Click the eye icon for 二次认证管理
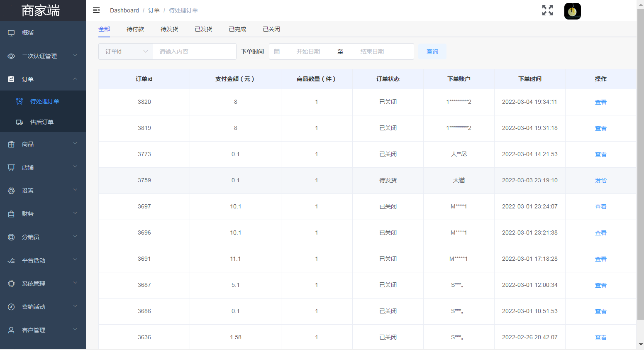The height and width of the screenshot is (350, 644). 11,56
